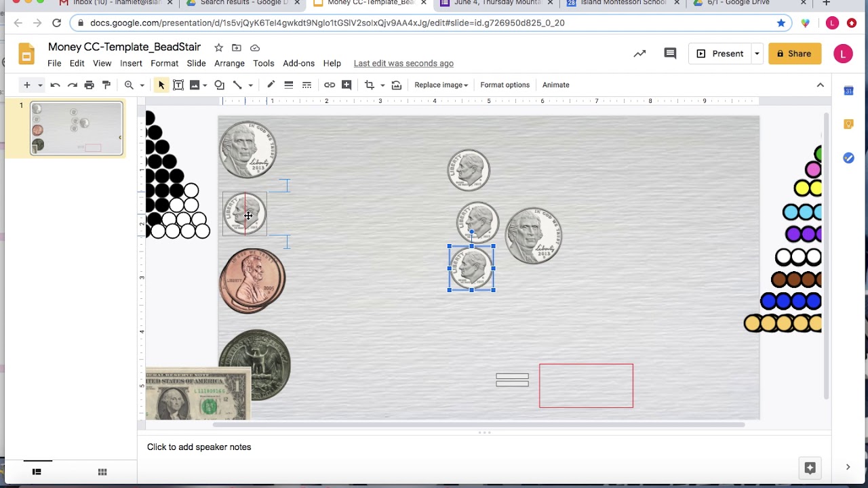This screenshot has width=868, height=488.
Task: Click the Undo arrow in toolbar
Action: (x=55, y=85)
